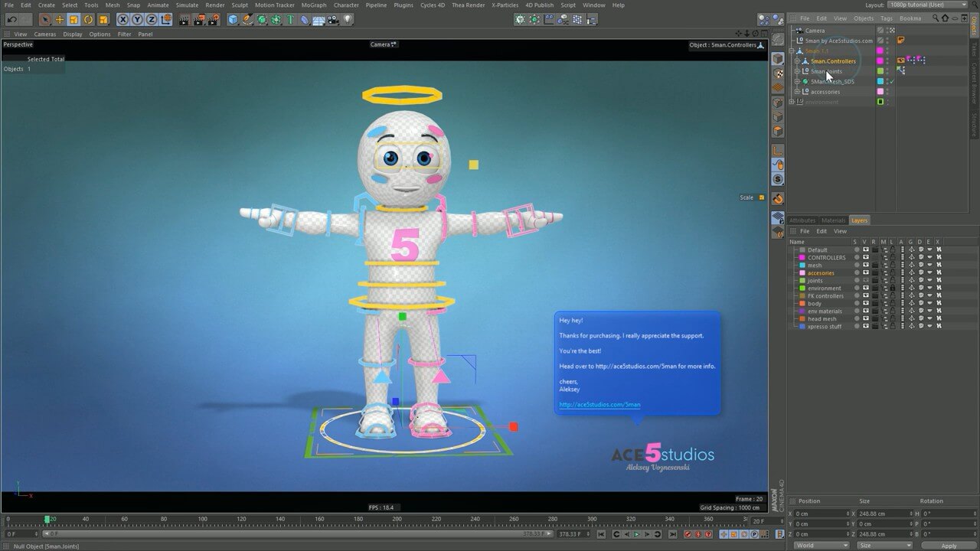980x551 pixels.
Task: Click the ace5studios.com/5man hyperlink
Action: 599,404
